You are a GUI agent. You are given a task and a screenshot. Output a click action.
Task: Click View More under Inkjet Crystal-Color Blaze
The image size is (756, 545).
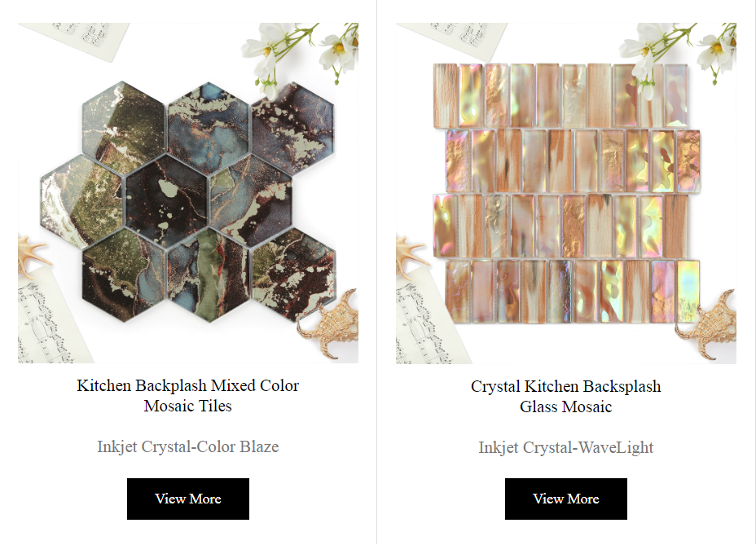click(188, 499)
